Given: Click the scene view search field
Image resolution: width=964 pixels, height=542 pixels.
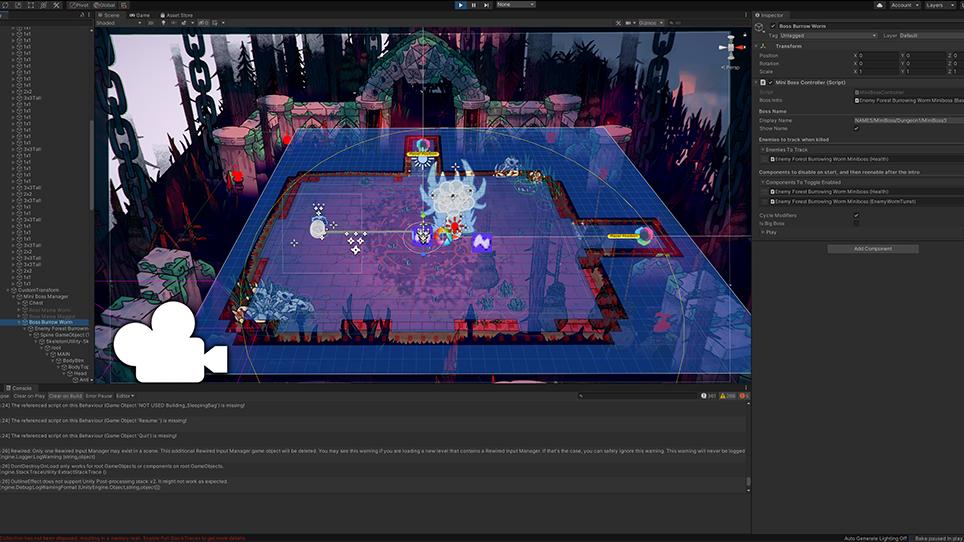Looking at the screenshot, I should (x=707, y=23).
